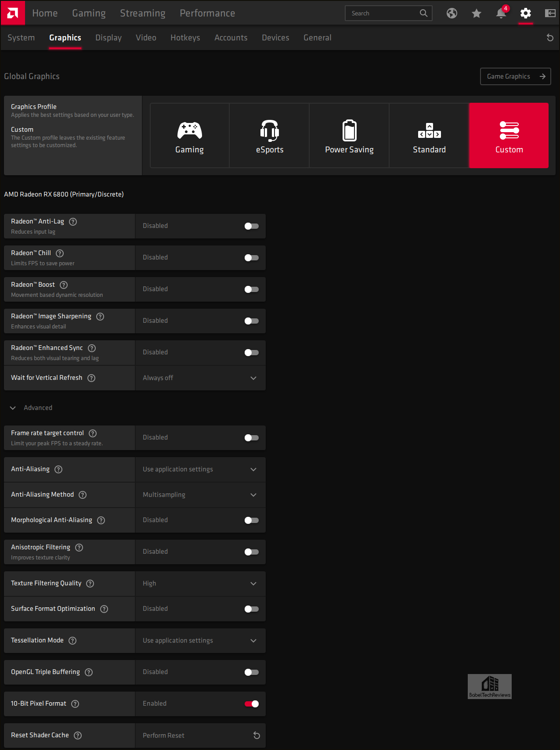Open notifications bell icon
560x750 pixels.
click(x=501, y=13)
